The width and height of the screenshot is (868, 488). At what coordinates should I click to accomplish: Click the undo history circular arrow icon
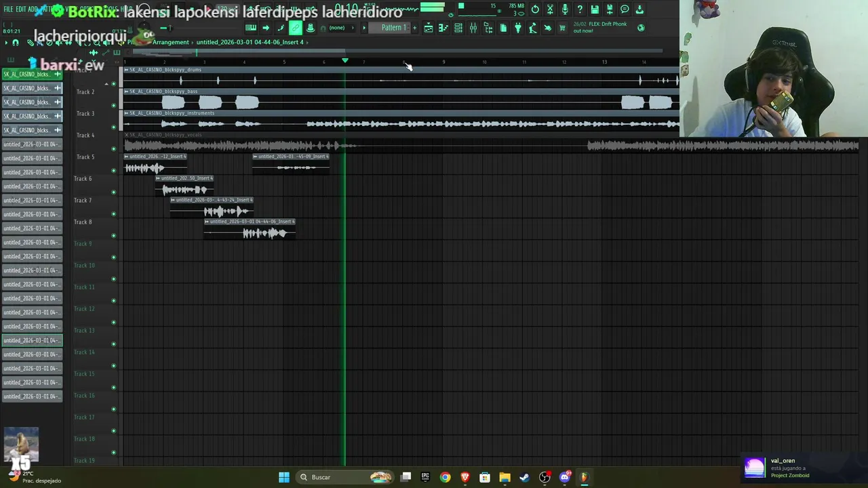(535, 9)
